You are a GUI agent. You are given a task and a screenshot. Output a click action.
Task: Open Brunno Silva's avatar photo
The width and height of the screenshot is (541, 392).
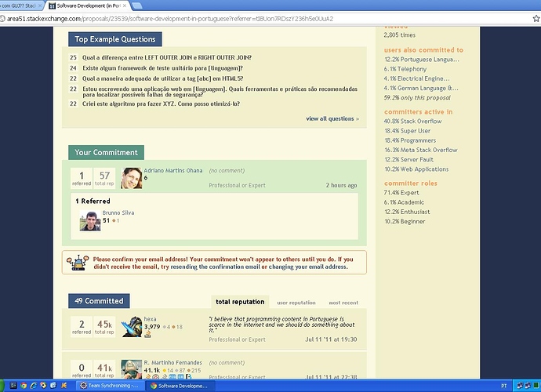click(90, 221)
